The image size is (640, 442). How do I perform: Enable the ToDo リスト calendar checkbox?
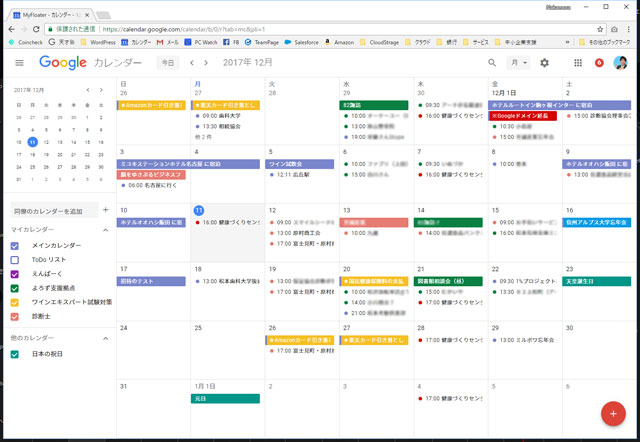coord(15,259)
